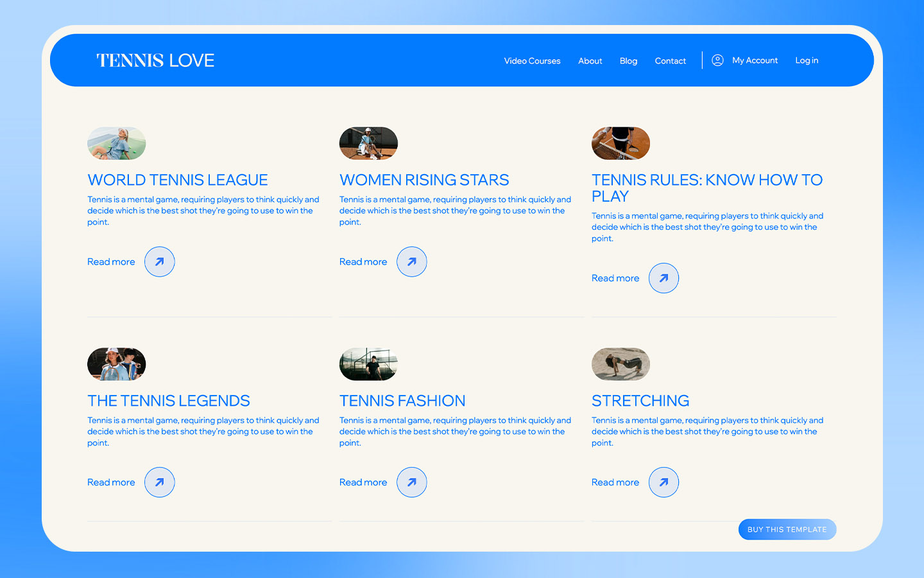Click the Log in button
Image resolution: width=924 pixels, height=578 pixels.
(x=807, y=60)
